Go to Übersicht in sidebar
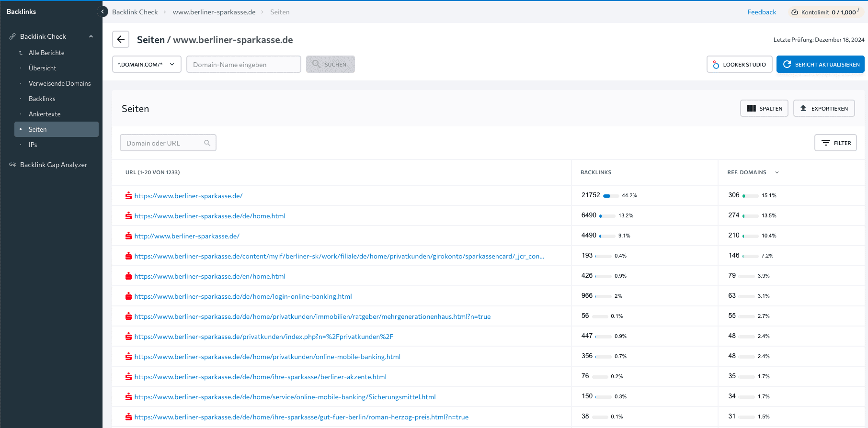Screen dimensions: 868x428 tap(42, 68)
